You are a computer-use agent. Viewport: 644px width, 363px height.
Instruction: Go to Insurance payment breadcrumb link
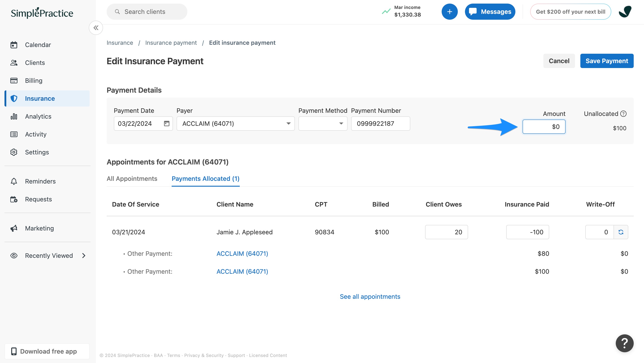pos(171,43)
